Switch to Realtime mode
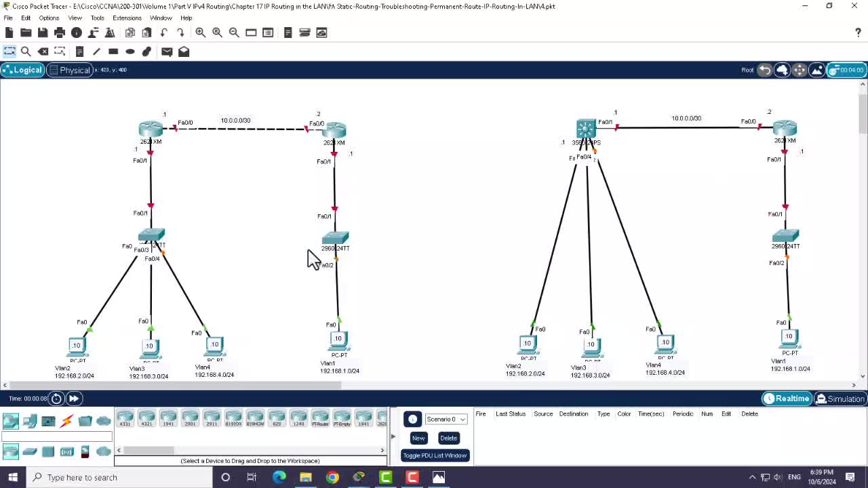 (x=787, y=399)
